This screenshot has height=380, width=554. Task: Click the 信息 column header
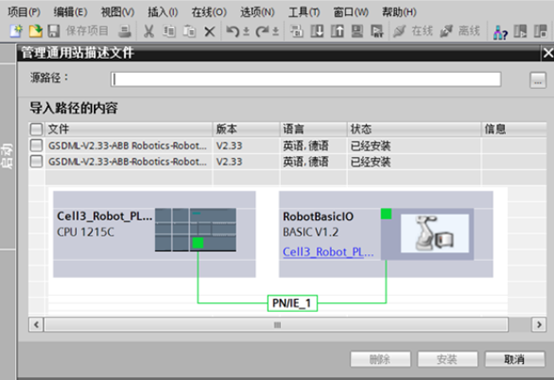[x=514, y=129]
